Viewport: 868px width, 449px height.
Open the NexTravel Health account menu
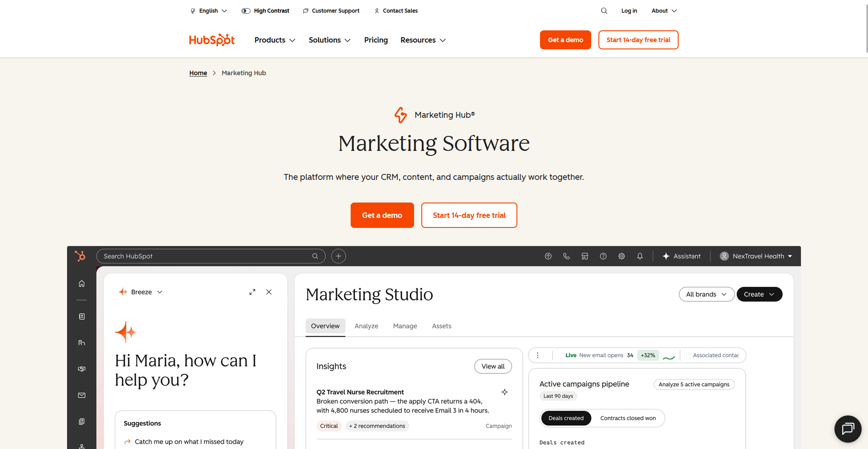pyautogui.click(x=756, y=256)
